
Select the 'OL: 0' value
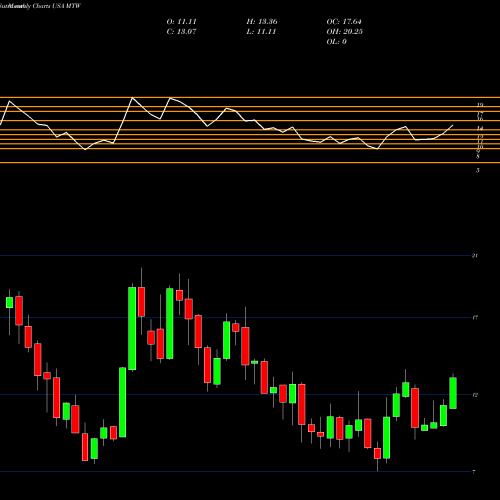(x=337, y=42)
